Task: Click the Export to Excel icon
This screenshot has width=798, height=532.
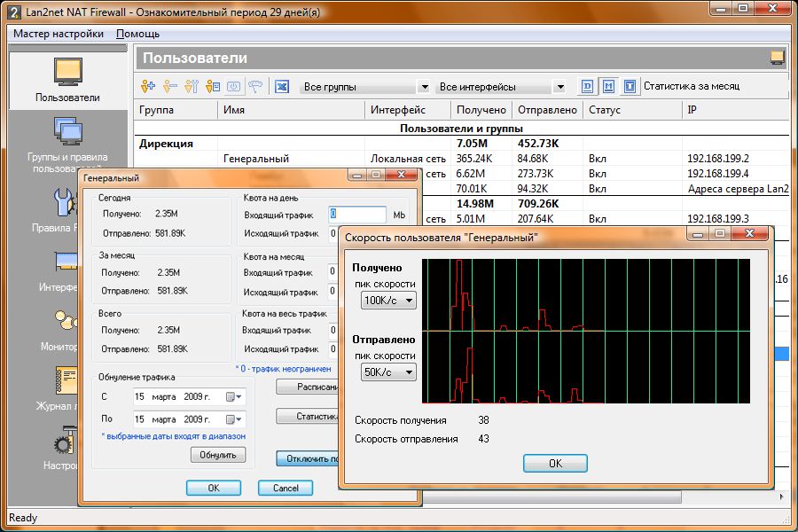Action: pyautogui.click(x=281, y=87)
